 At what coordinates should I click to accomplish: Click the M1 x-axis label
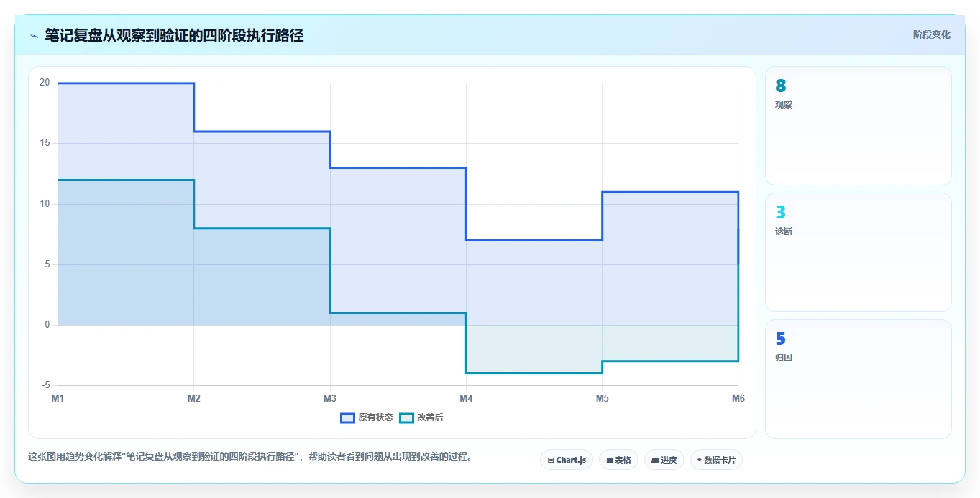58,397
